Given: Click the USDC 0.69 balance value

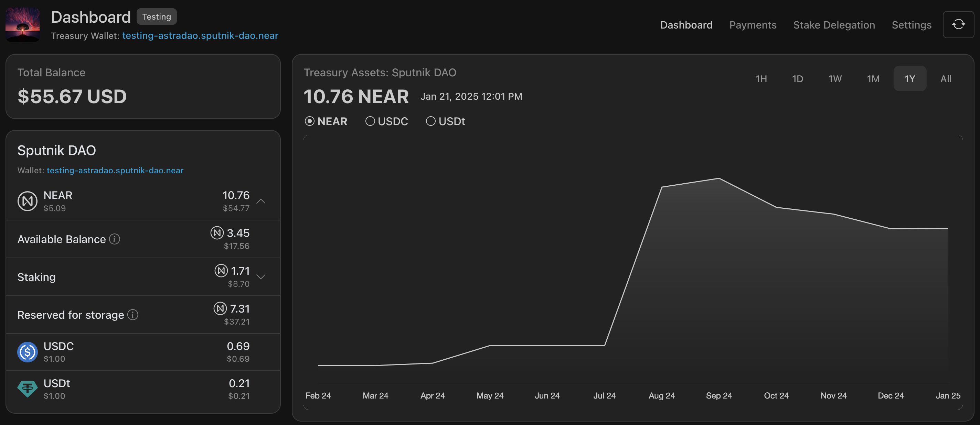Looking at the screenshot, I should (238, 346).
